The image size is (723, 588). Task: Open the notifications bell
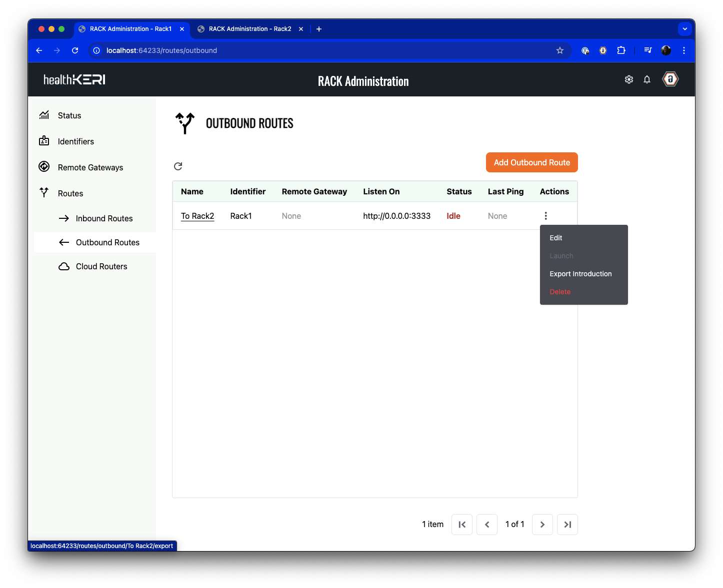[x=646, y=79]
